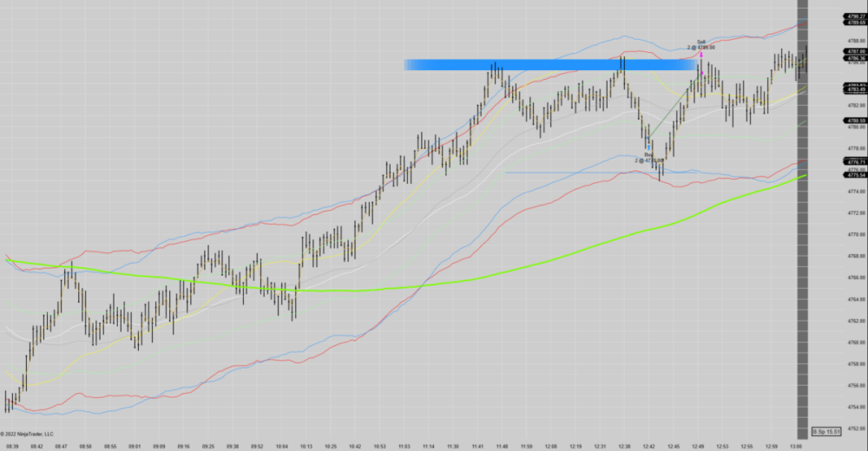Click the Buy 2 @ 4775.00 label
Image resolution: width=868 pixels, height=451 pixels.
point(649,159)
